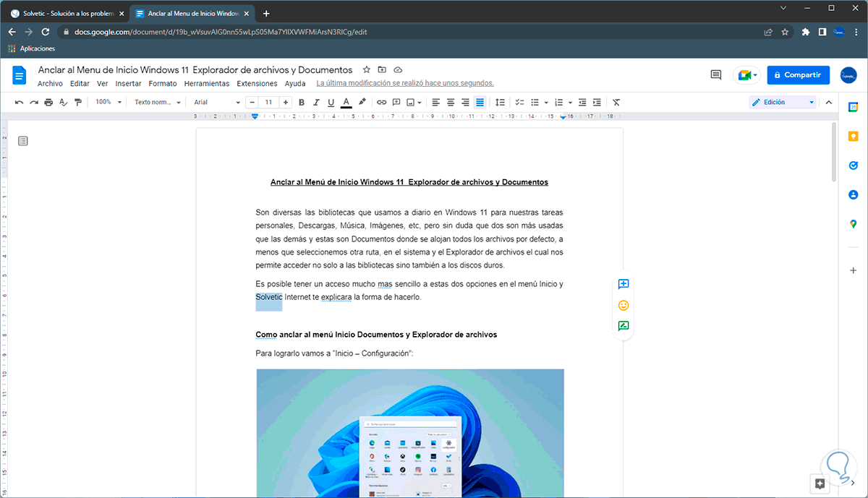The image size is (868, 498).
Task: Show the document outline
Action: point(23,141)
